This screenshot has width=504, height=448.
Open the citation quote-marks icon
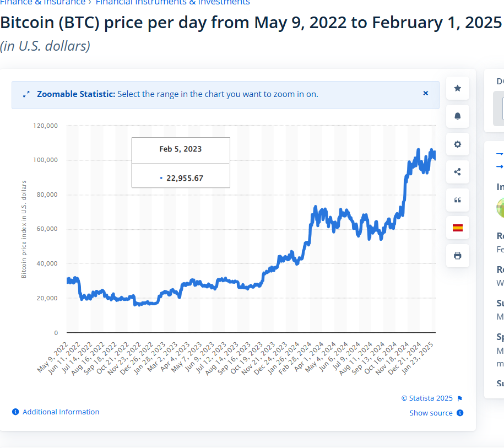(x=457, y=200)
